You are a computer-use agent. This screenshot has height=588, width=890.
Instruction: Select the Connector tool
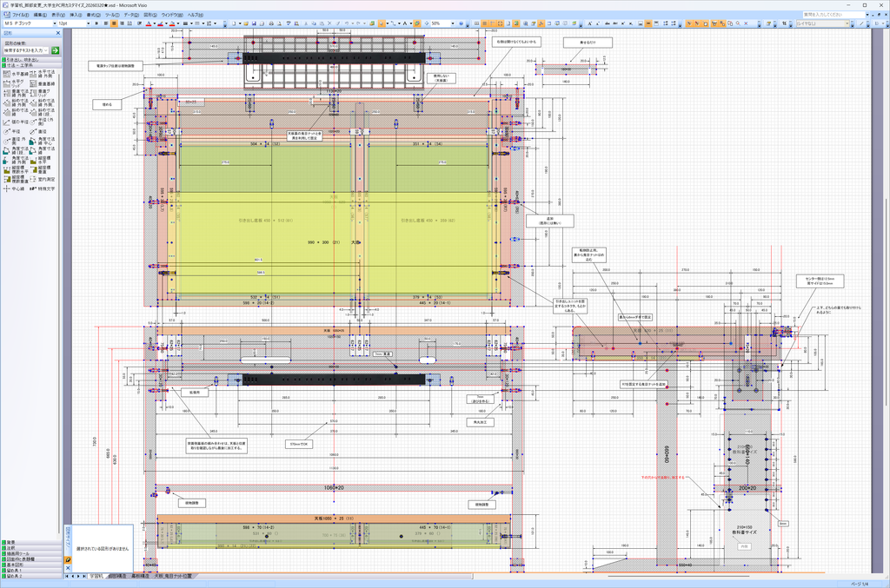tap(393, 23)
